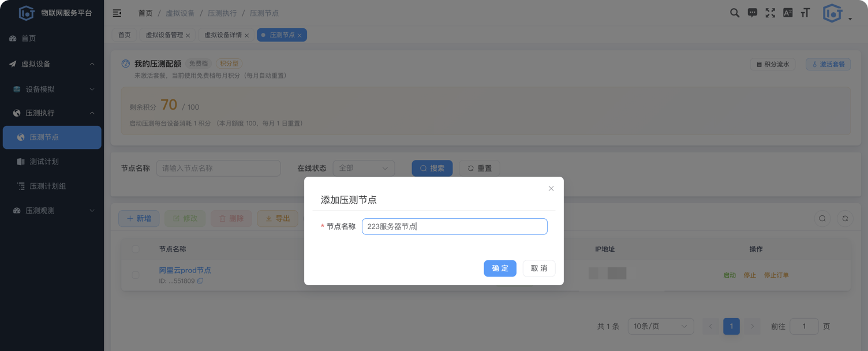The height and width of the screenshot is (351, 868).
Task: Click the 节点名称 input in dialog
Action: coord(455,226)
